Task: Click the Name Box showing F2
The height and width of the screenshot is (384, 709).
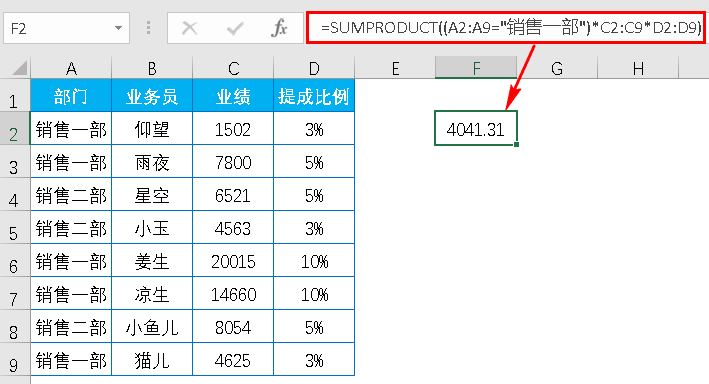Action: tap(66, 28)
